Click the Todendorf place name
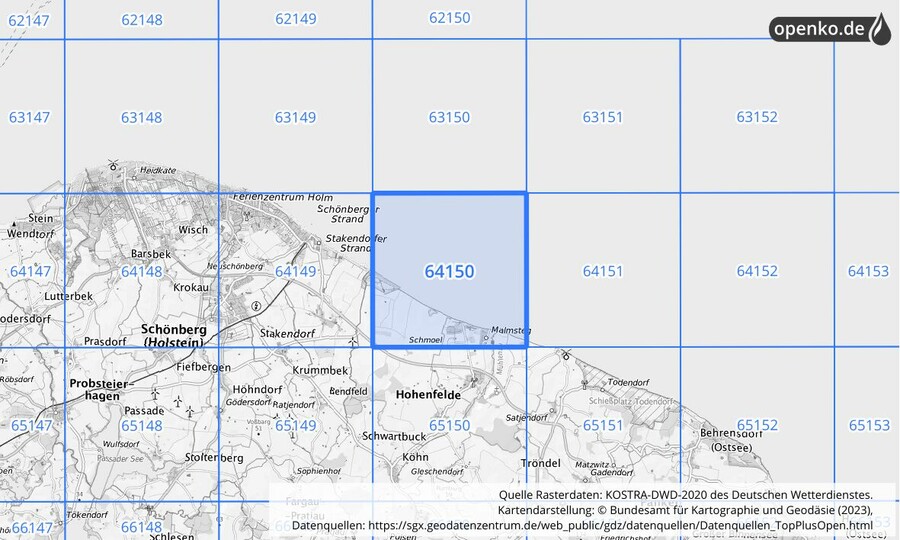This screenshot has width=900, height=540. tap(628, 382)
